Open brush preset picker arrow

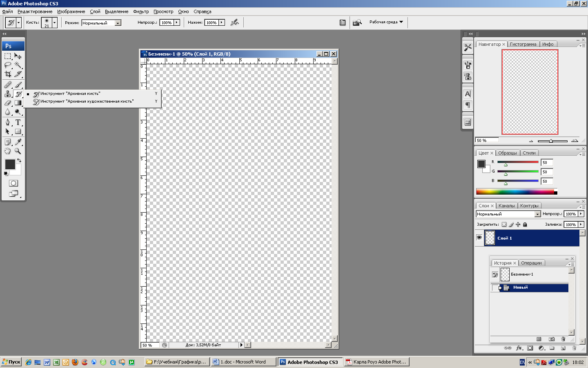pyautogui.click(x=54, y=22)
